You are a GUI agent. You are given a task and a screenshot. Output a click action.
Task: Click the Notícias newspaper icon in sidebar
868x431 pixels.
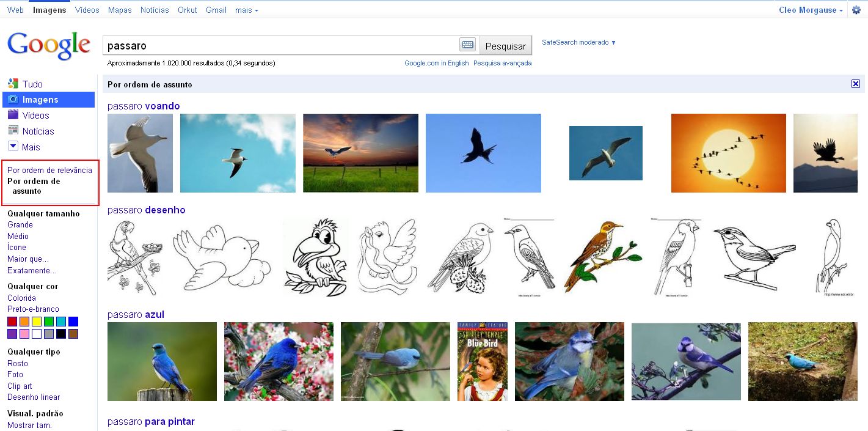point(13,131)
